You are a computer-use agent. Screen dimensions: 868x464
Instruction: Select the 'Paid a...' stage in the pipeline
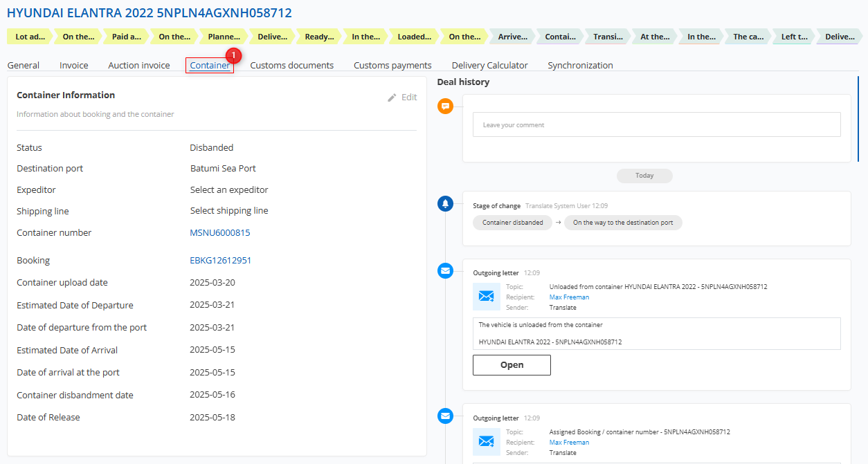click(x=127, y=37)
